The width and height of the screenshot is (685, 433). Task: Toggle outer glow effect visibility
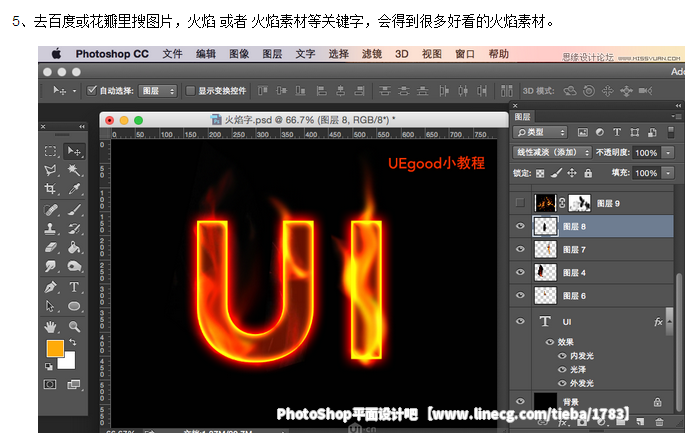(x=562, y=383)
